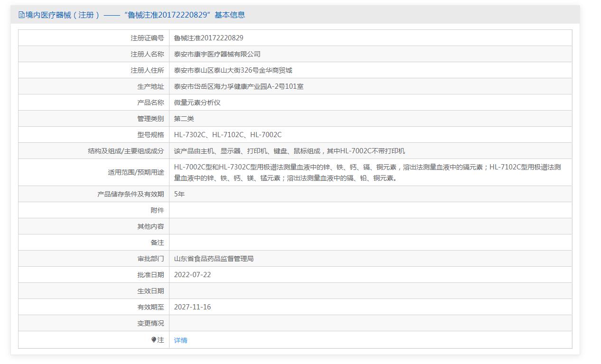Open the 详情 link in the 注 row
The width and height of the screenshot is (601, 364).
coord(180,340)
